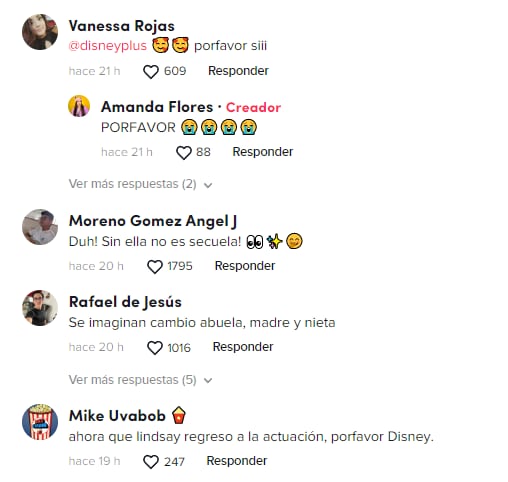Open Amanda Flores's avatar
The width and height of the screenshot is (508, 482).
pyautogui.click(x=79, y=106)
